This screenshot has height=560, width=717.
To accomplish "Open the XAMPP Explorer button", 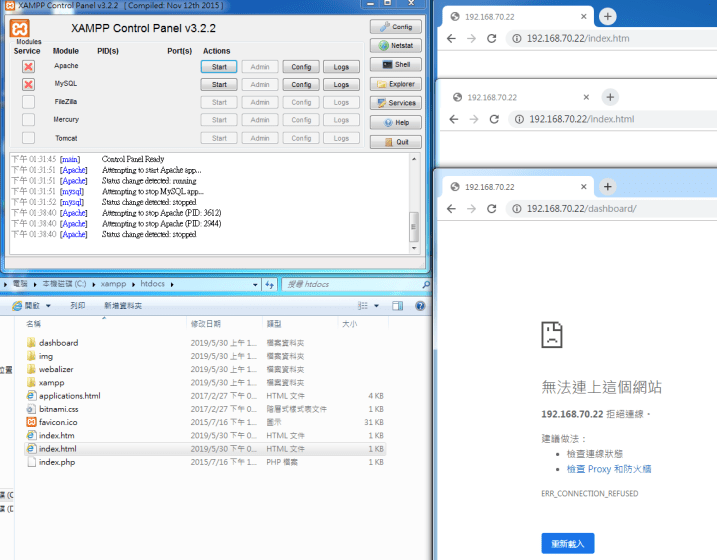I will [x=395, y=84].
